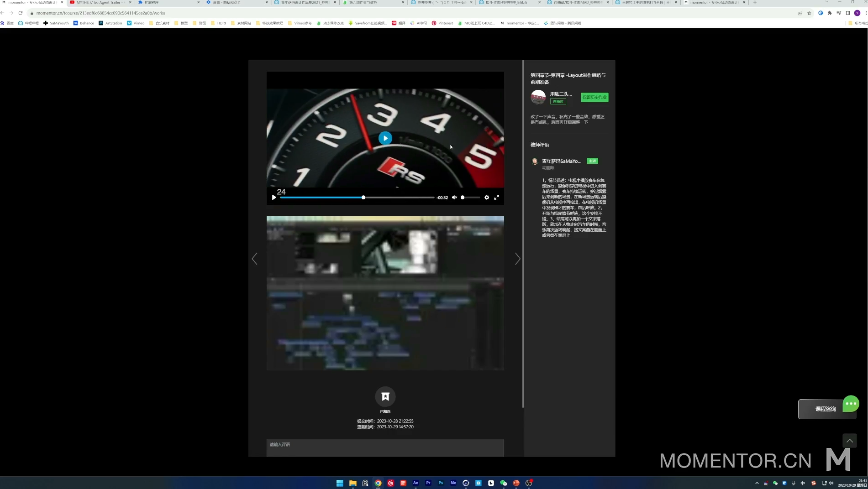Switch to the 第六周作业与资料 tab
This screenshot has width=868, height=489.
[374, 2]
